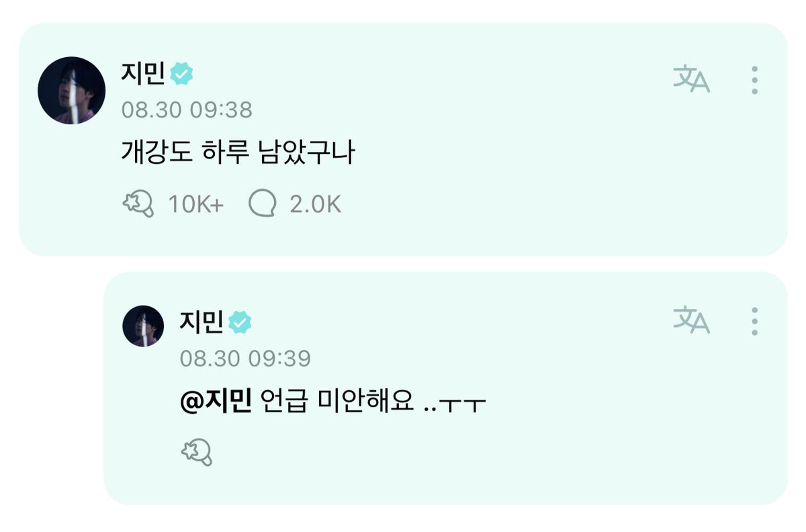Image resolution: width=806 pixels, height=532 pixels.
Task: Cheer the reply with its clap icon
Action: [x=197, y=453]
